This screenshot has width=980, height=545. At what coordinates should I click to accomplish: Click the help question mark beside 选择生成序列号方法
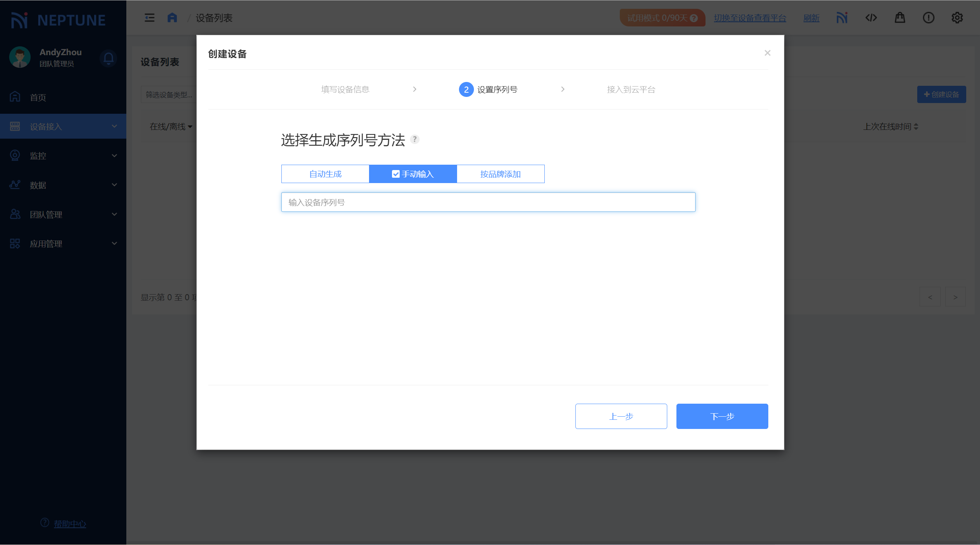coord(415,139)
